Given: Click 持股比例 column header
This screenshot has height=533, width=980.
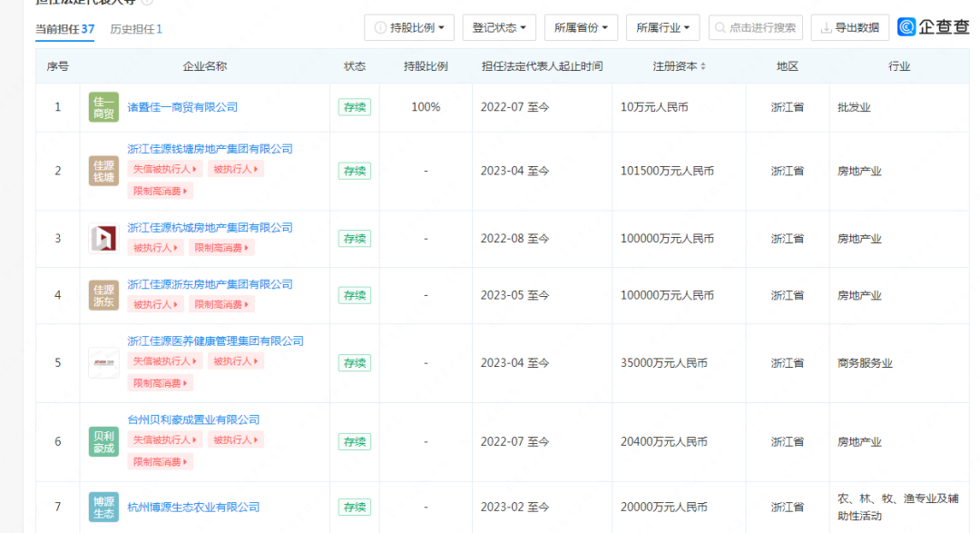Looking at the screenshot, I should [x=426, y=66].
